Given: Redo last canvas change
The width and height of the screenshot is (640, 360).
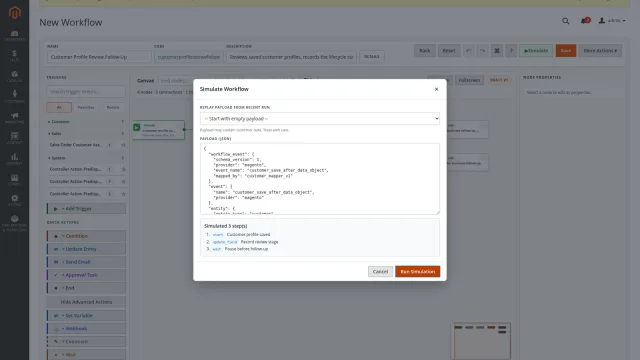Looking at the screenshot, I should [482, 51].
